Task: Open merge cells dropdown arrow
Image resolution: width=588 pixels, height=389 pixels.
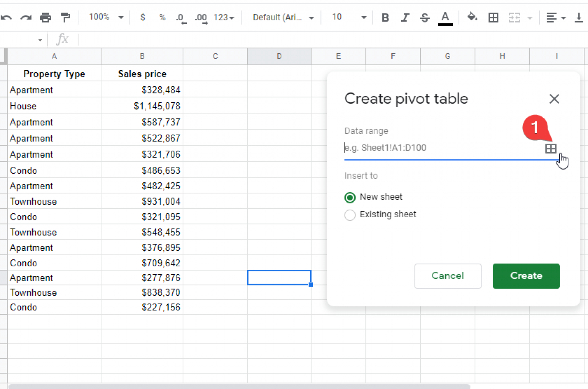Action: 530,18
